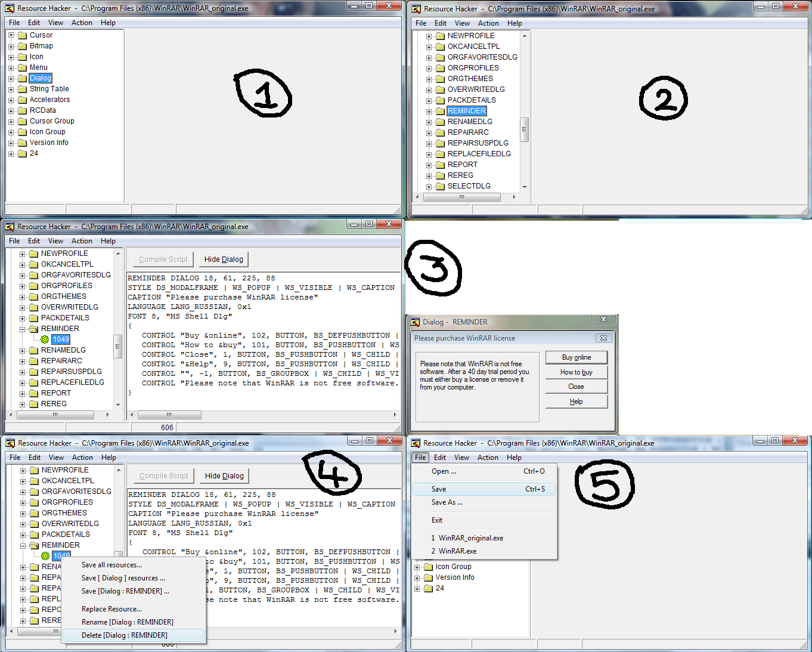Close the Dialog - REMINDER preview window

[603, 320]
